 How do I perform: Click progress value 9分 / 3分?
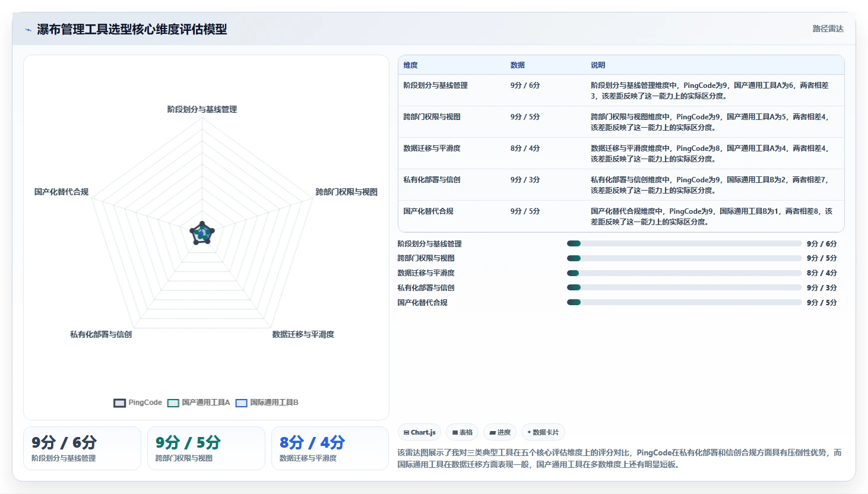822,288
